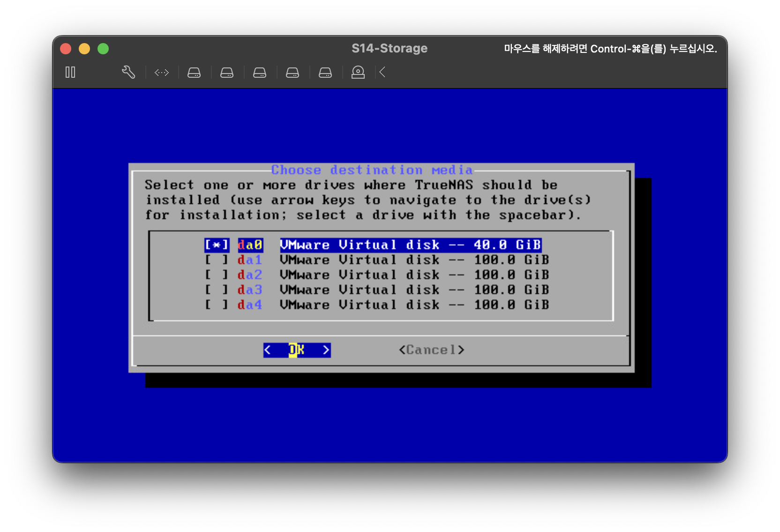Confirm the selection with the OK button
The width and height of the screenshot is (780, 532).
pos(297,350)
